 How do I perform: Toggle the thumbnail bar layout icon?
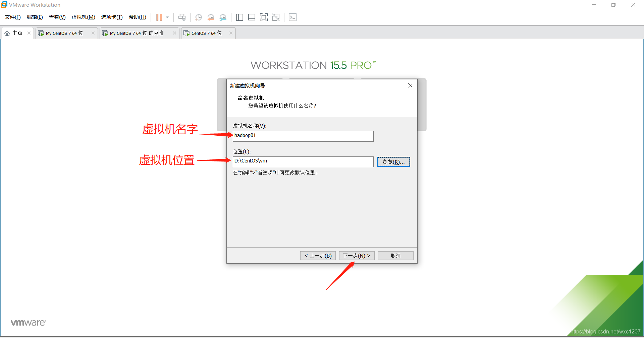pyautogui.click(x=252, y=17)
